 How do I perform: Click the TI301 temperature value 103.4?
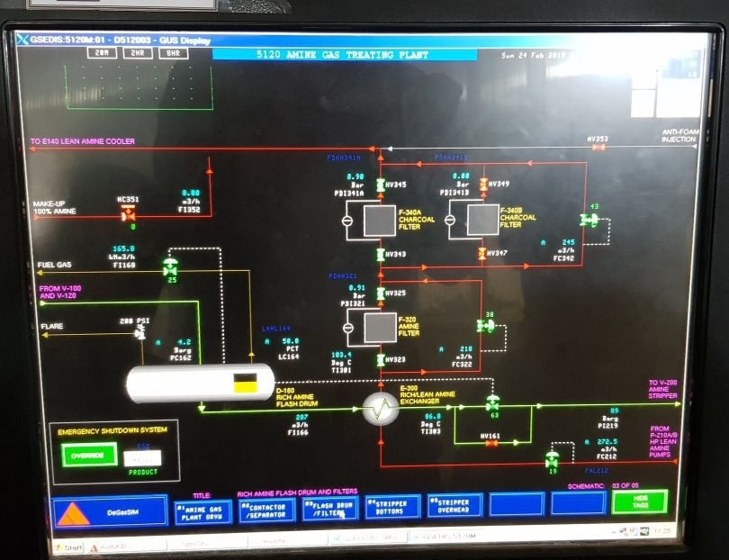pos(341,355)
